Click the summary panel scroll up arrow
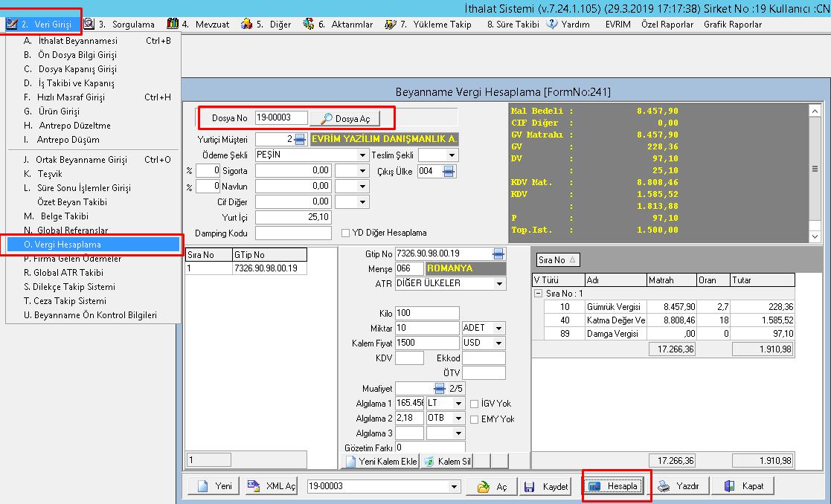The width and height of the screenshot is (831, 504). [815, 111]
